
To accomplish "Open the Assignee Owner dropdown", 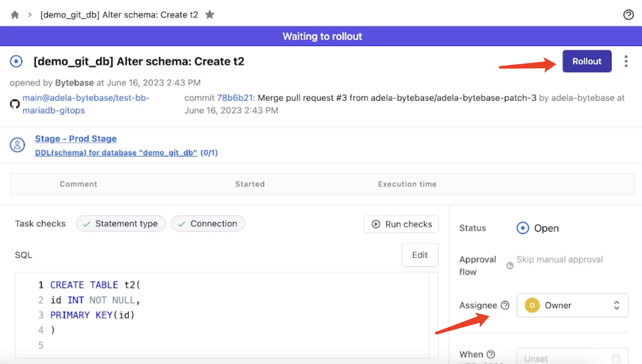I will pyautogui.click(x=572, y=305).
